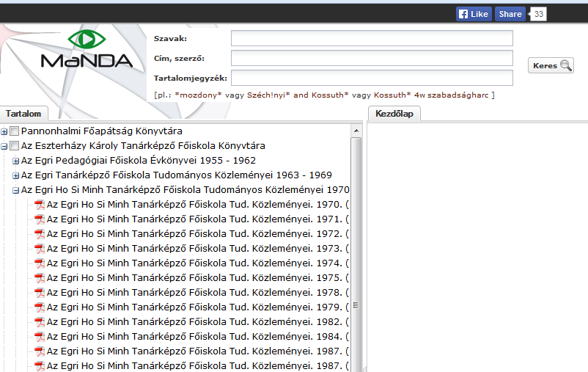
Task: Open Ho Si Minh Tud. Közleményei 1975 document
Action: (x=198, y=278)
